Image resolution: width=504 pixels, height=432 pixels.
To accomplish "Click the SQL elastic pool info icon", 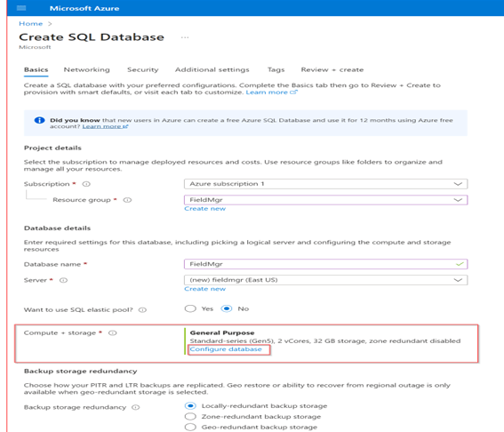I will point(142,310).
